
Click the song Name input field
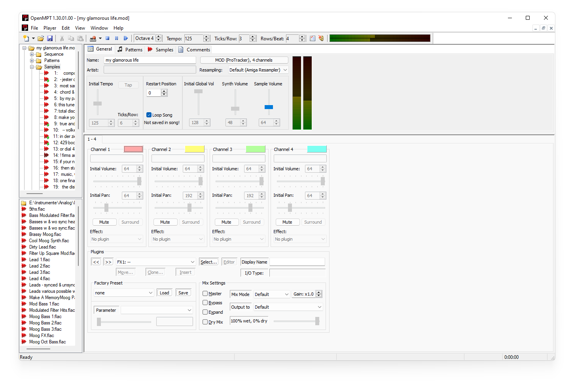point(150,60)
